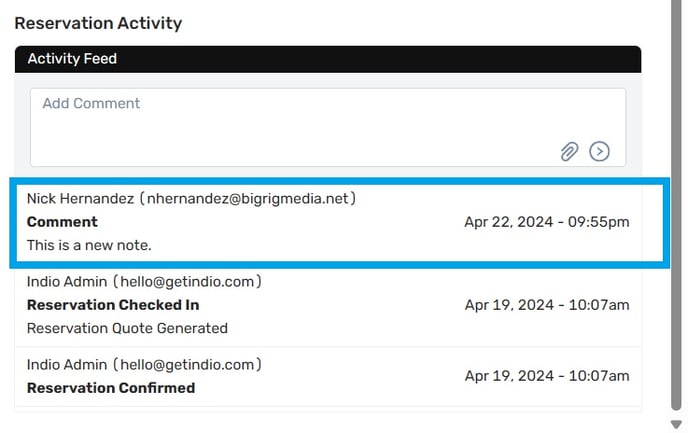Click Reservation Confirmed timestamp
Screen dimensions: 688x433
coord(547,376)
